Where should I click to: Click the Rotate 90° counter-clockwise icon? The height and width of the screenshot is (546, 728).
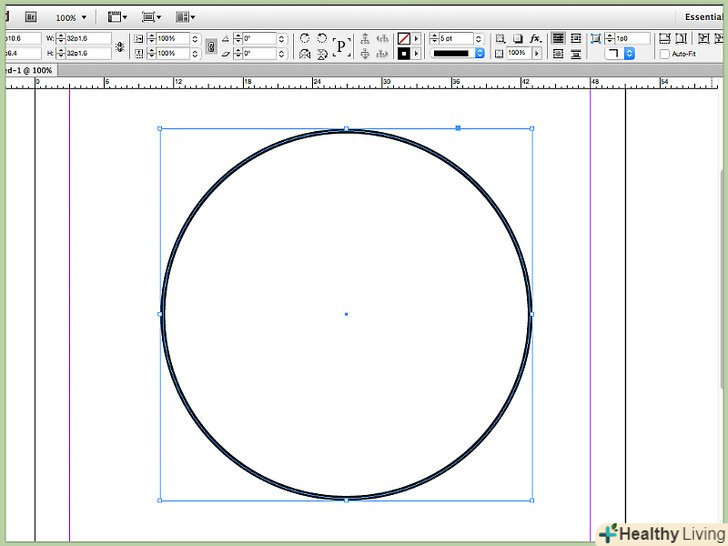(322, 38)
